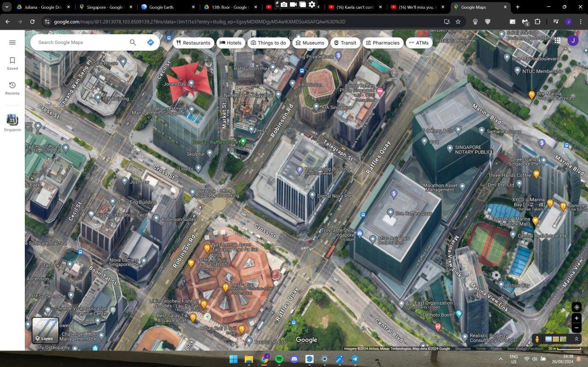
Task: Show Things to do on map
Action: click(x=268, y=43)
